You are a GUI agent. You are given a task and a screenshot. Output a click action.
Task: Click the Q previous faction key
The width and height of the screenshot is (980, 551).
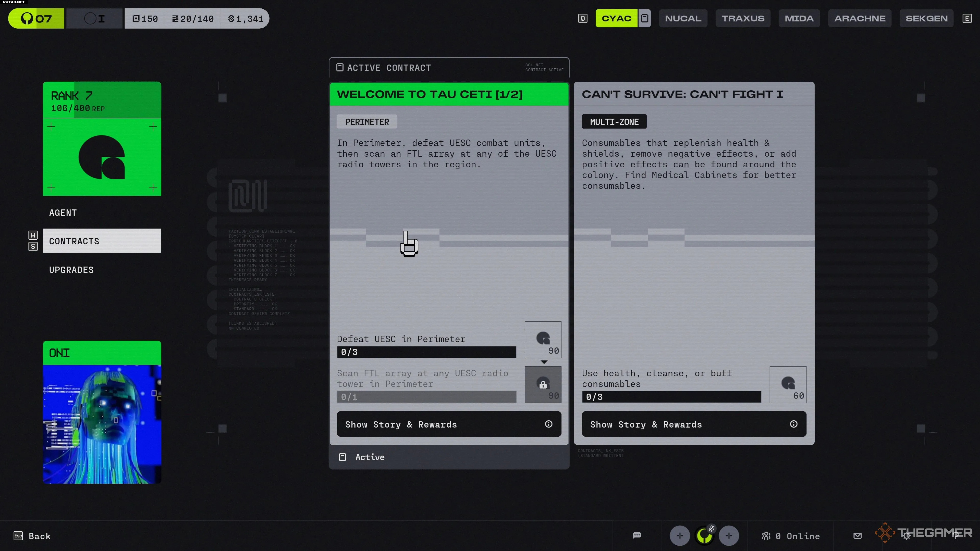(x=583, y=18)
